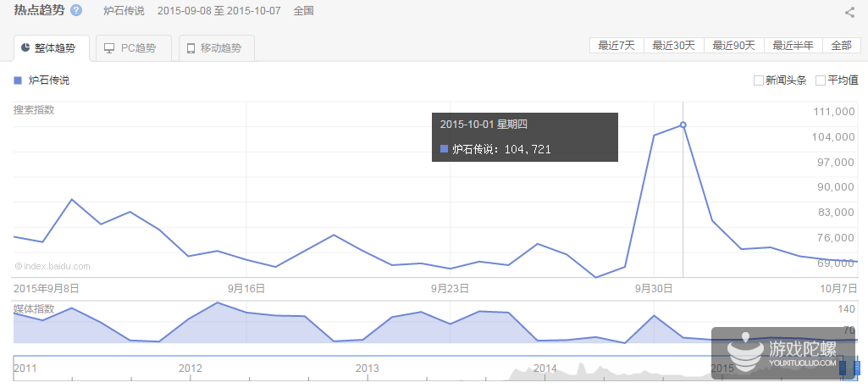Select the 最近半年 range
The image size is (868, 388).
pos(793,46)
